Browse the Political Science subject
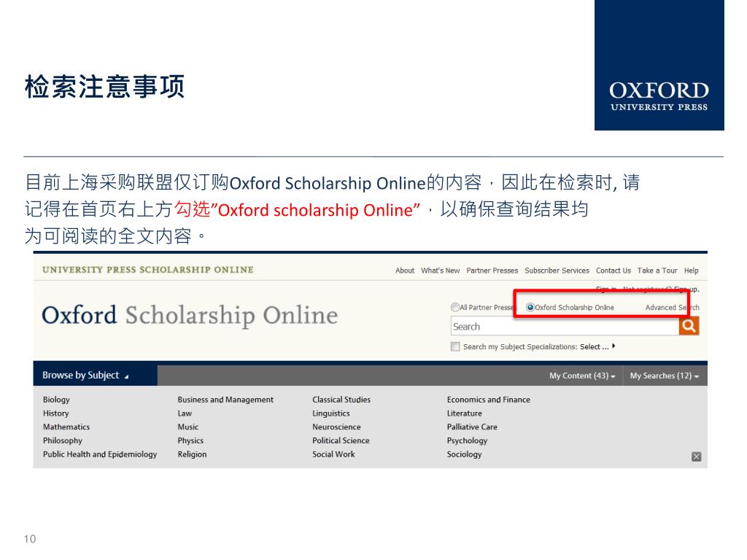 (x=341, y=440)
